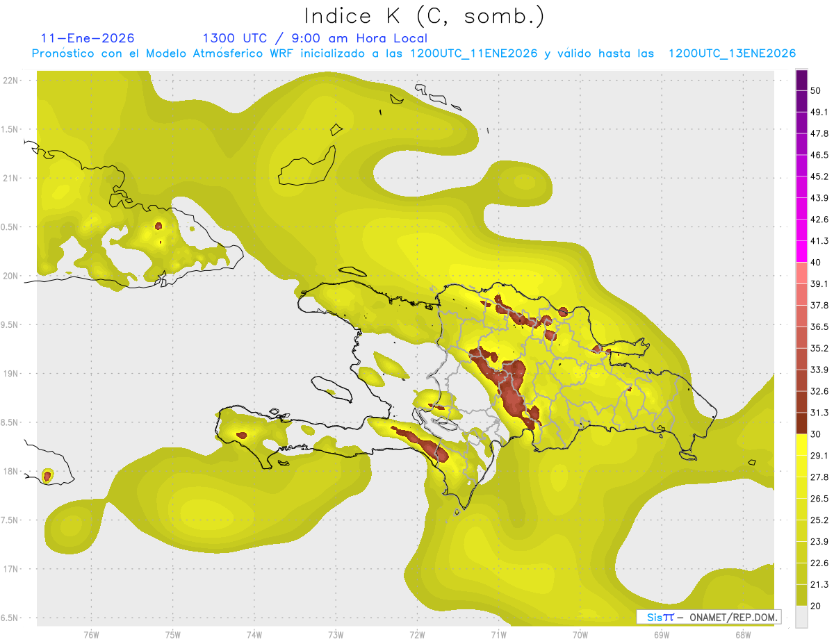Pick the dark purple swatch above the 50 mark
The height and width of the screenshot is (644, 834).
pyautogui.click(x=801, y=80)
